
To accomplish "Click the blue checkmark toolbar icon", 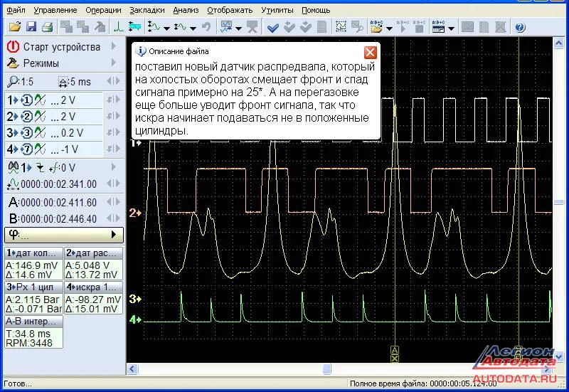I will [x=272, y=28].
